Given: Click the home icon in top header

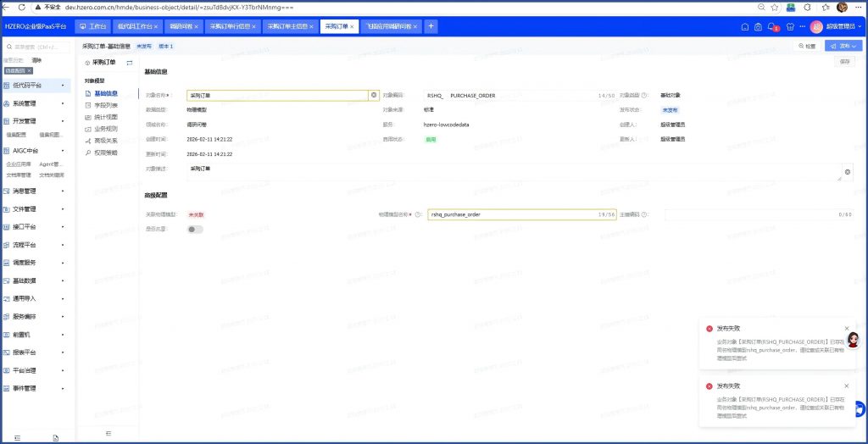Looking at the screenshot, I should click(x=744, y=26).
